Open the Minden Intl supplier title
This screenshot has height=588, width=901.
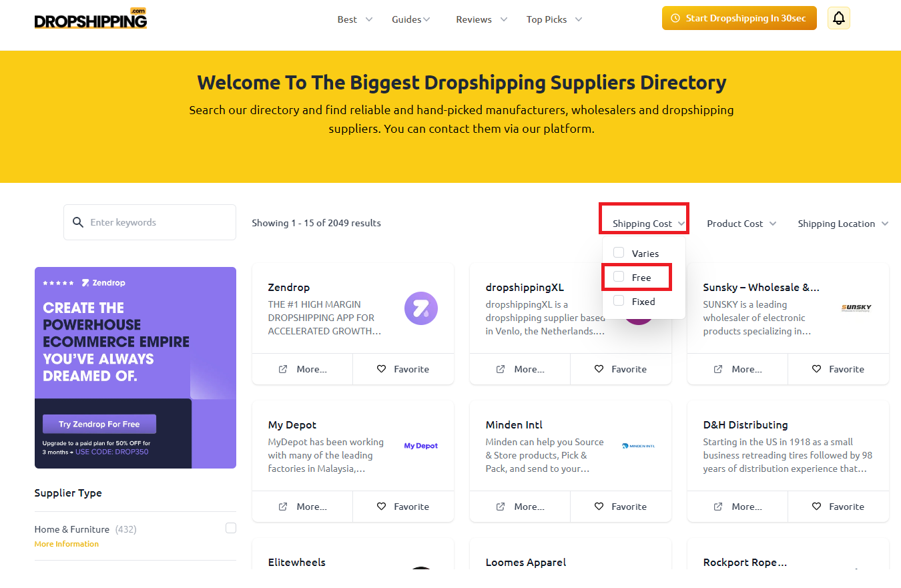tap(514, 424)
